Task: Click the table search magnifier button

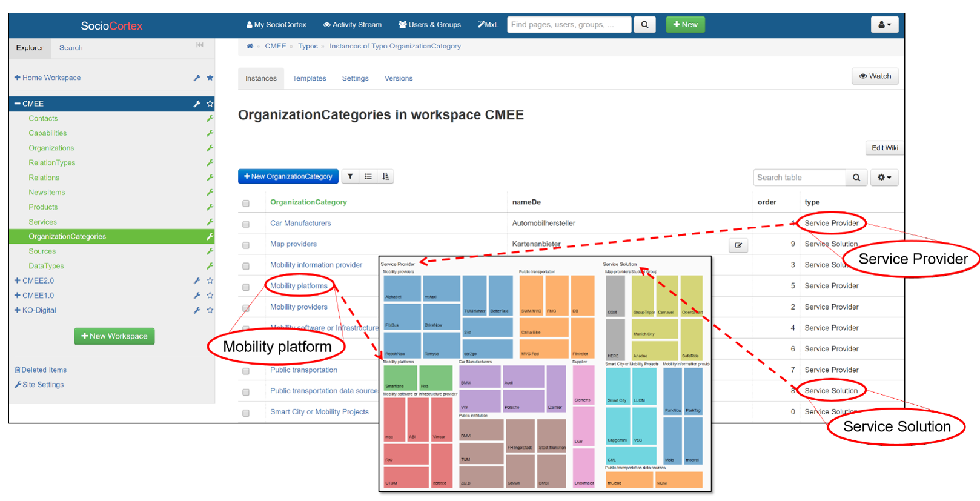Action: (x=856, y=178)
